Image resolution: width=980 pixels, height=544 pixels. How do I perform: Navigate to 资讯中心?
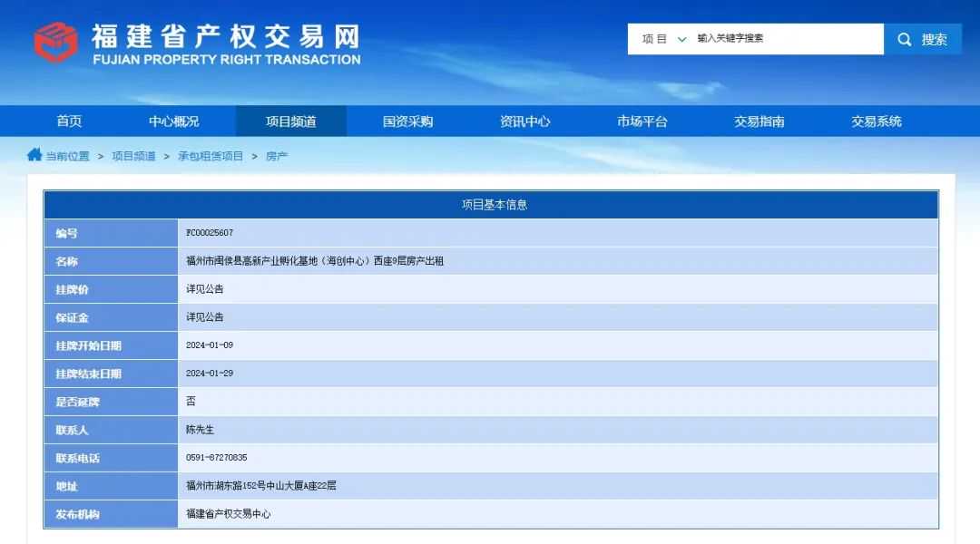[x=525, y=121]
